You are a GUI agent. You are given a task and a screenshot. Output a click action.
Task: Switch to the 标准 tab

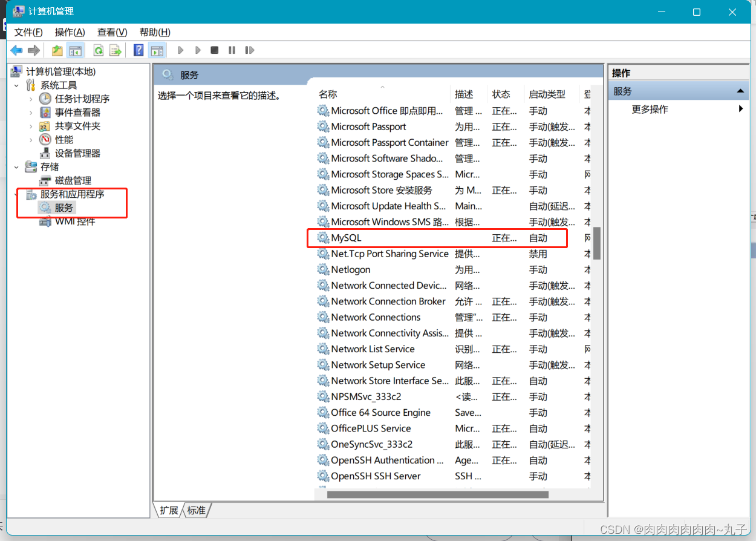[195, 510]
